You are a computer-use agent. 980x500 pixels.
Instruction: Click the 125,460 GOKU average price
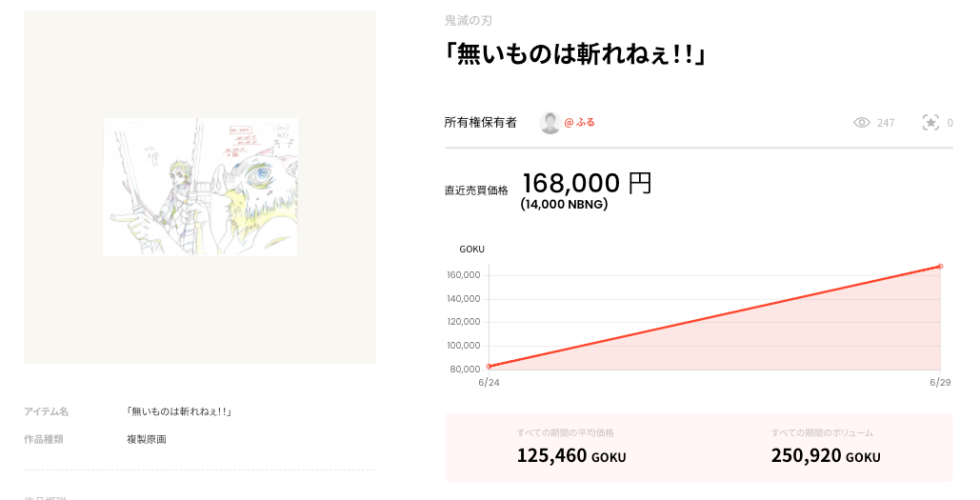point(571,455)
